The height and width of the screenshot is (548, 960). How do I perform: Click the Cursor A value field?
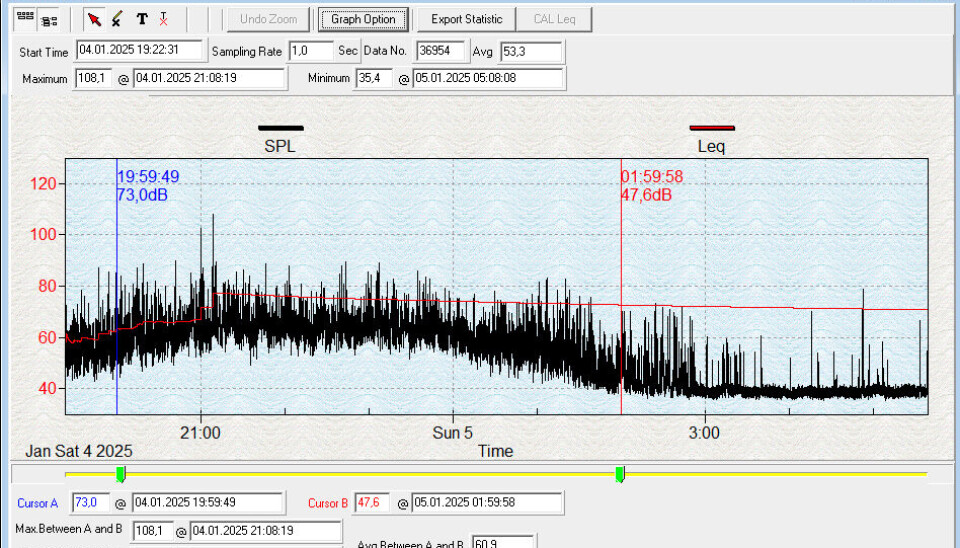pos(90,503)
